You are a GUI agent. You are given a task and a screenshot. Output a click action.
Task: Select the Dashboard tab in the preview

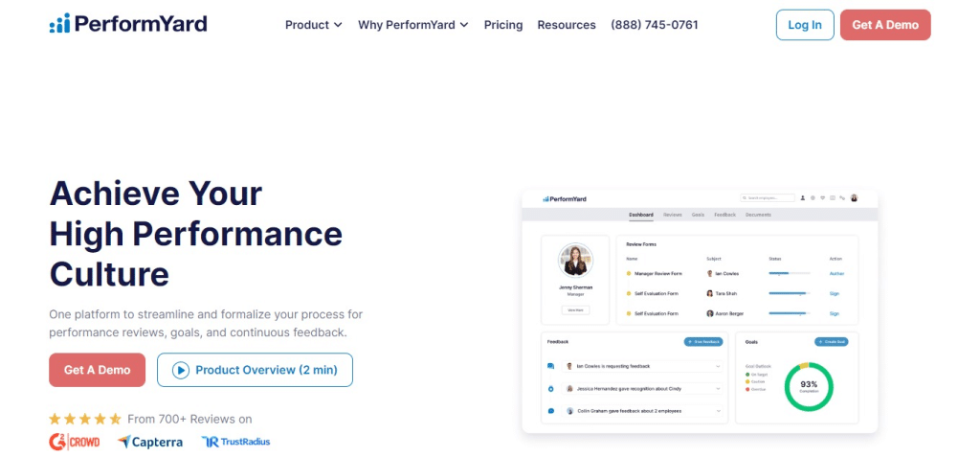[x=641, y=215]
